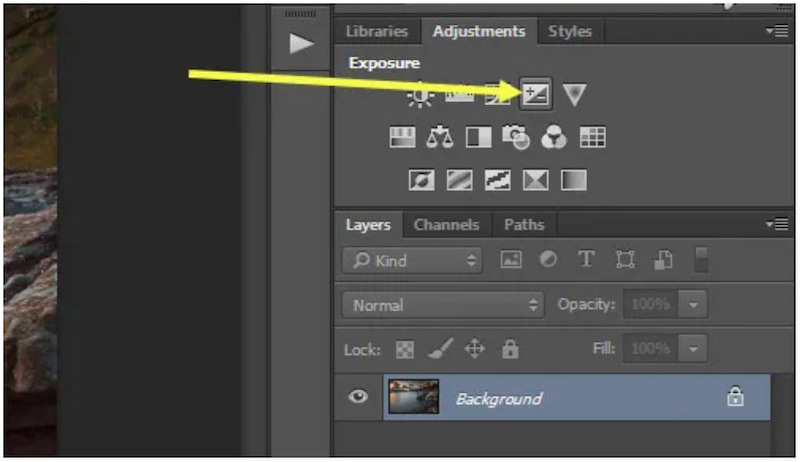Add a Posterize adjustment (diagonal stripes icon)
The image size is (800, 462).
pos(459,181)
